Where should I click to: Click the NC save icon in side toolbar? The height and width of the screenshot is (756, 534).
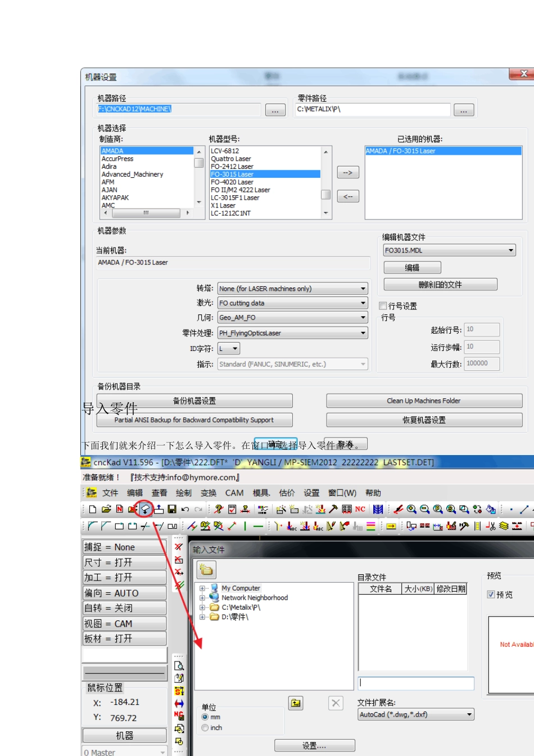click(179, 716)
